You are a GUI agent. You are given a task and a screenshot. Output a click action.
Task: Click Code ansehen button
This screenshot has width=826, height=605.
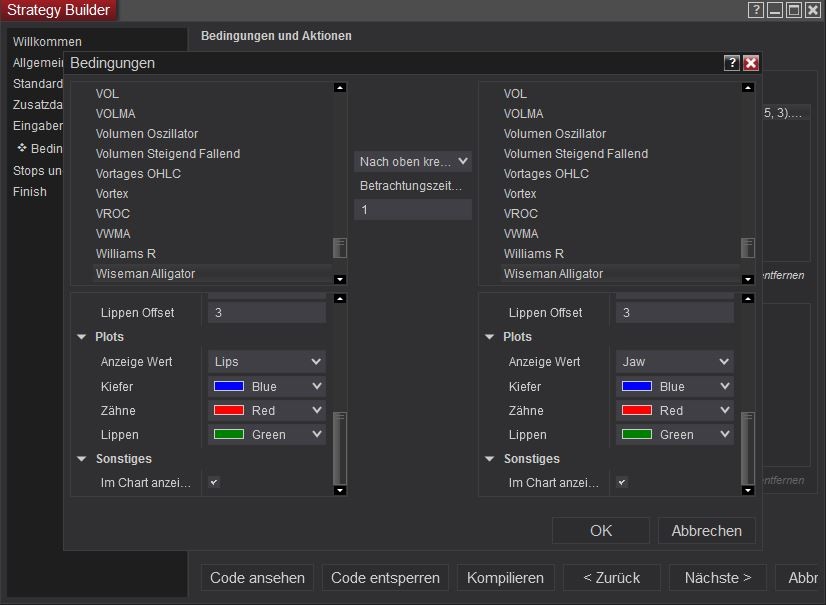click(257, 578)
